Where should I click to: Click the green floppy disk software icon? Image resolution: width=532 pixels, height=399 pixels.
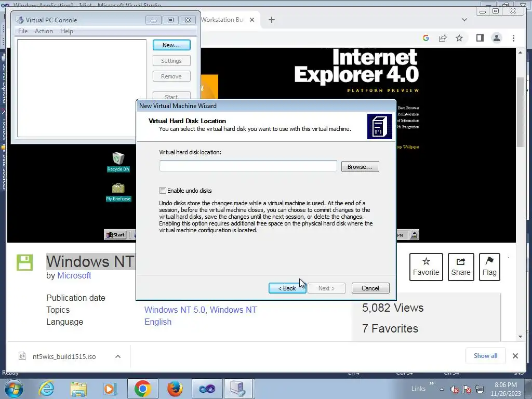(x=25, y=262)
